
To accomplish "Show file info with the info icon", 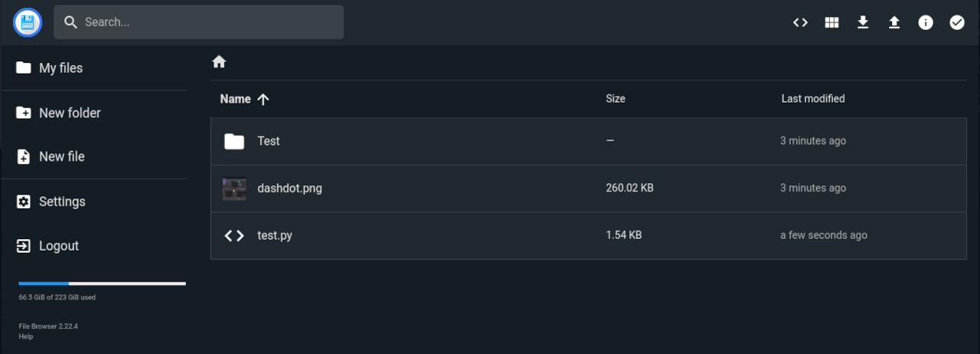I will coord(926,22).
